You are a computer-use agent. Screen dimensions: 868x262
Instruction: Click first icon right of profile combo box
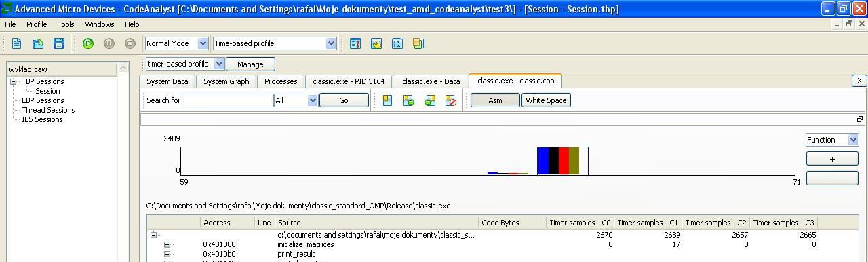pyautogui.click(x=355, y=43)
